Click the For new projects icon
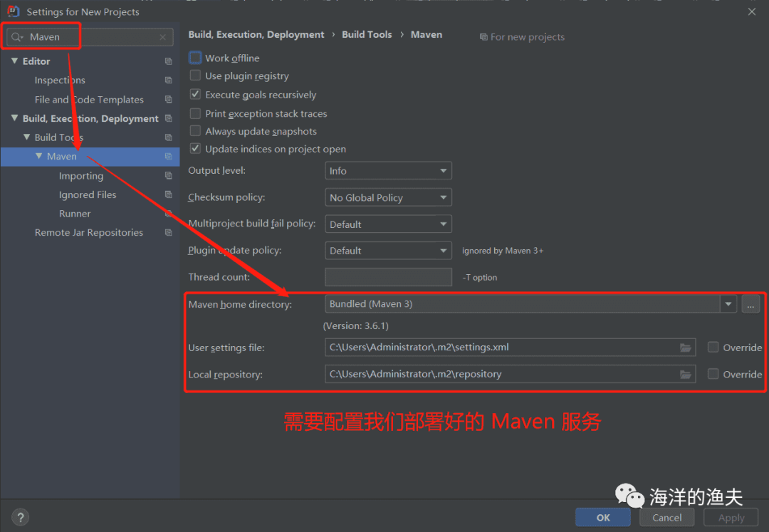This screenshot has height=532, width=769. (483, 37)
